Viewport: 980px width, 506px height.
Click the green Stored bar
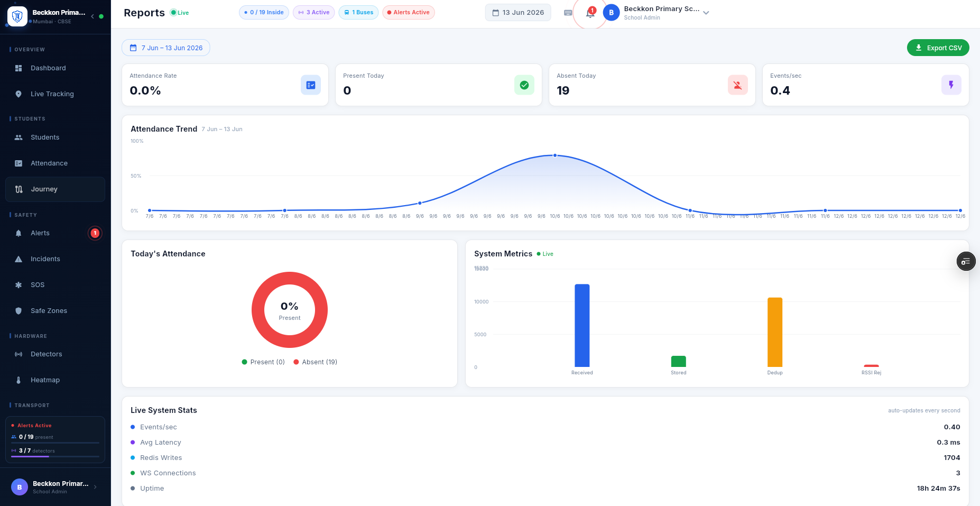(x=679, y=362)
